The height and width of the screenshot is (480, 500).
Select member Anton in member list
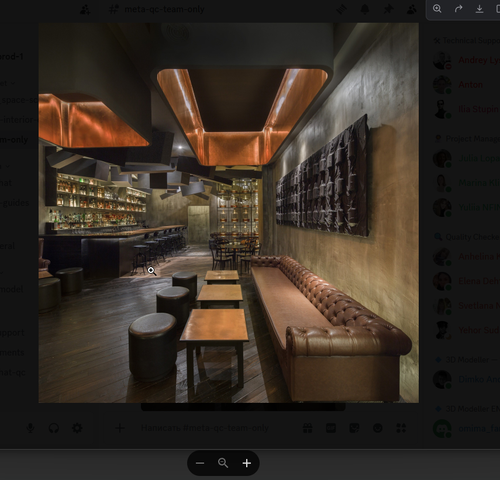pyautogui.click(x=466, y=85)
